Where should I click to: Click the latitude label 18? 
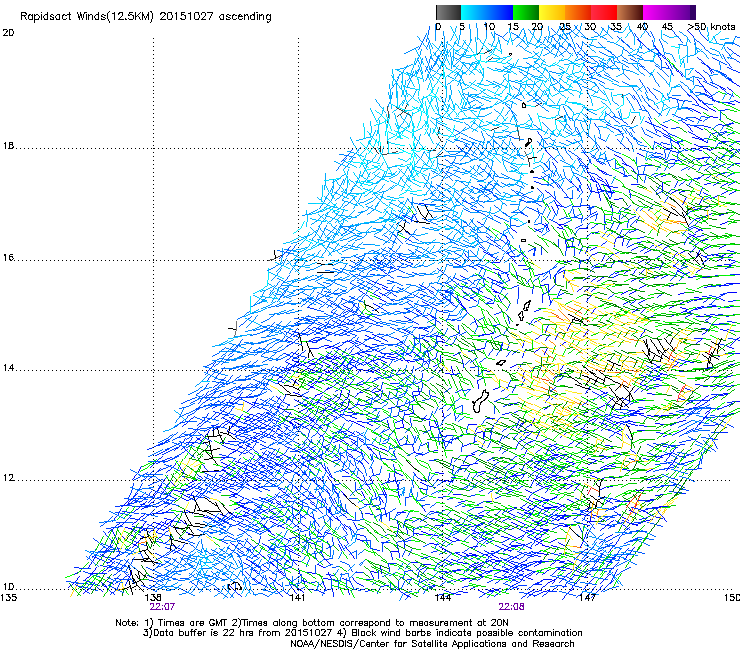(8, 146)
